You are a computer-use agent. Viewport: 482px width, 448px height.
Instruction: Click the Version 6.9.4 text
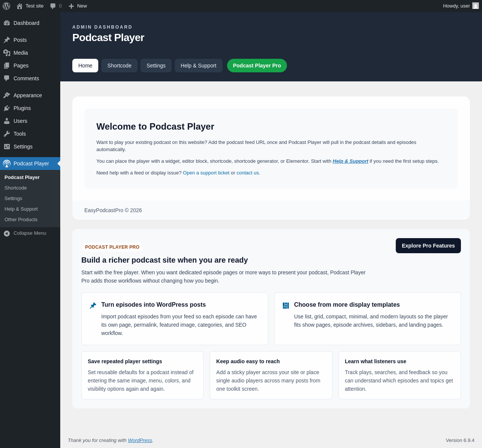click(x=460, y=440)
